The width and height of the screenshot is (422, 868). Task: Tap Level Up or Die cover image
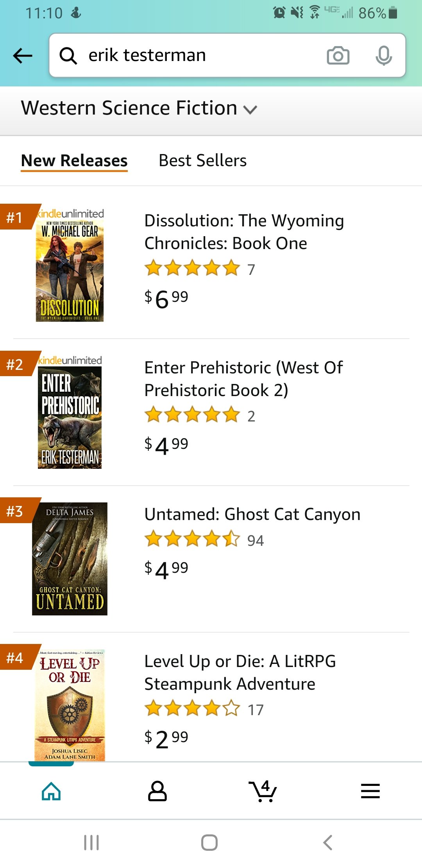click(70, 705)
